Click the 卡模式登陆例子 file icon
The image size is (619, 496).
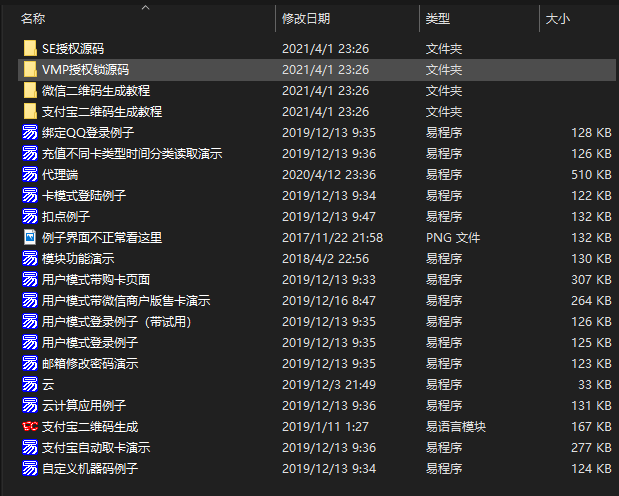click(30, 195)
